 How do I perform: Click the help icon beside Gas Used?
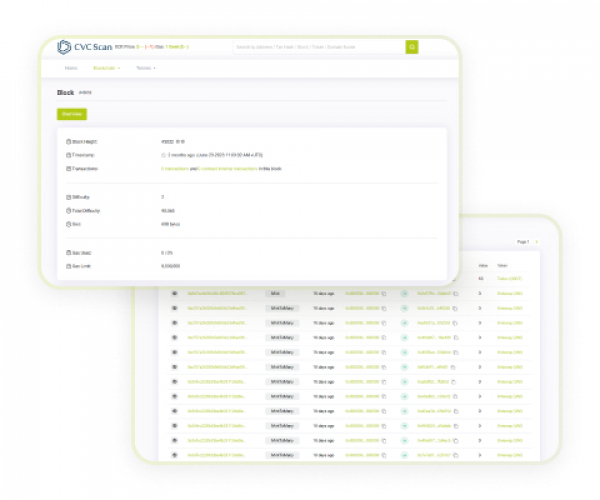(x=68, y=253)
